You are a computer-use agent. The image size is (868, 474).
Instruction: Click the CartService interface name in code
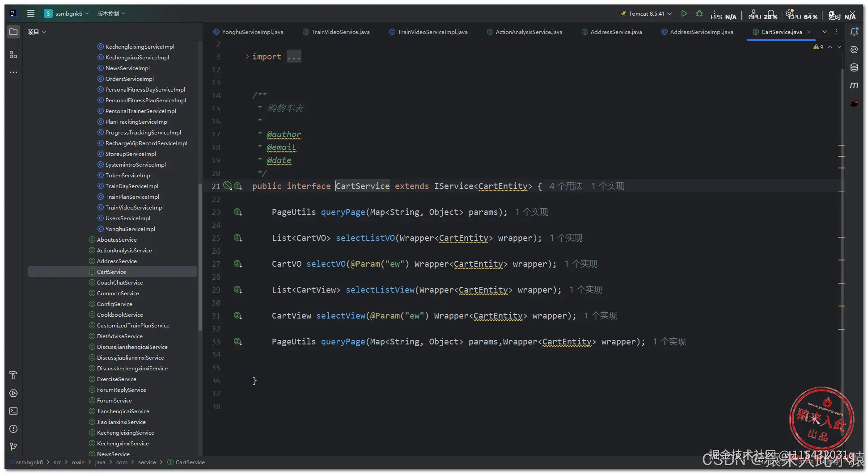(x=363, y=186)
